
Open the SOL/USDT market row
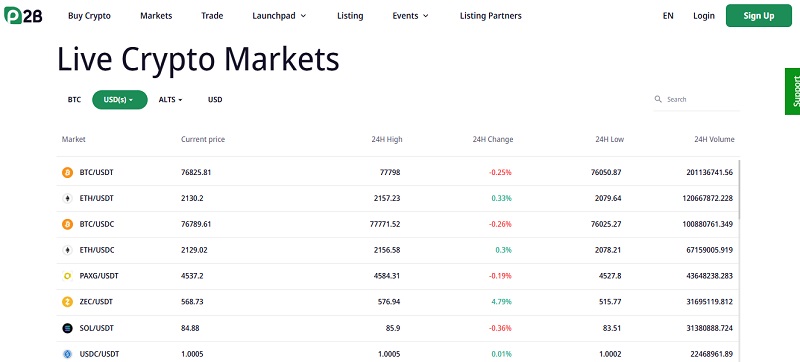(397, 328)
